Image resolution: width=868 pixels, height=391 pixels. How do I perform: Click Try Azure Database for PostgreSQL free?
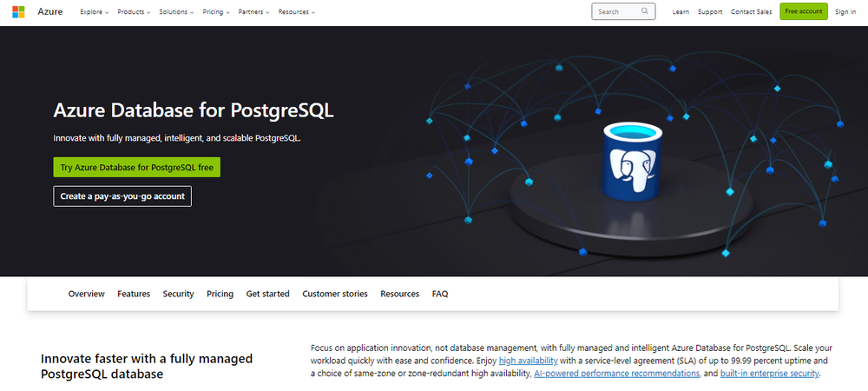tap(137, 167)
